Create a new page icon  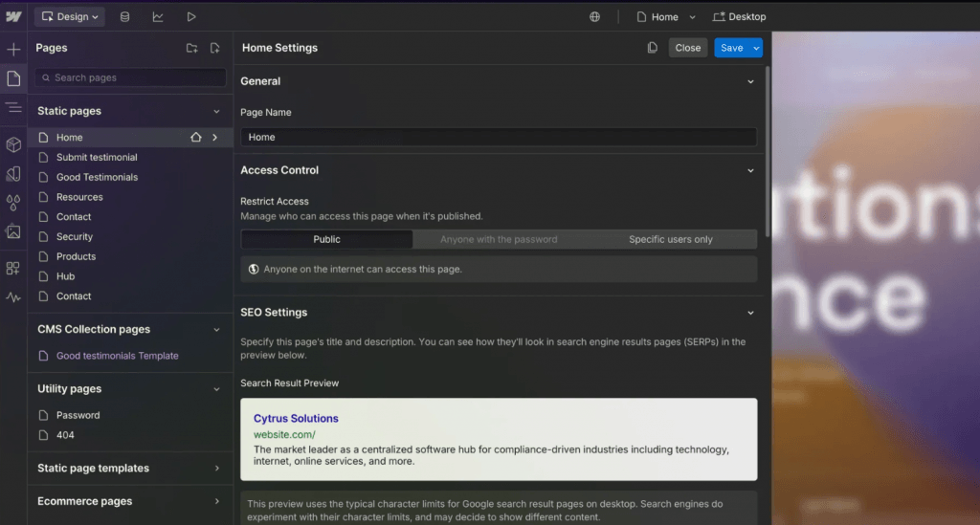point(215,48)
